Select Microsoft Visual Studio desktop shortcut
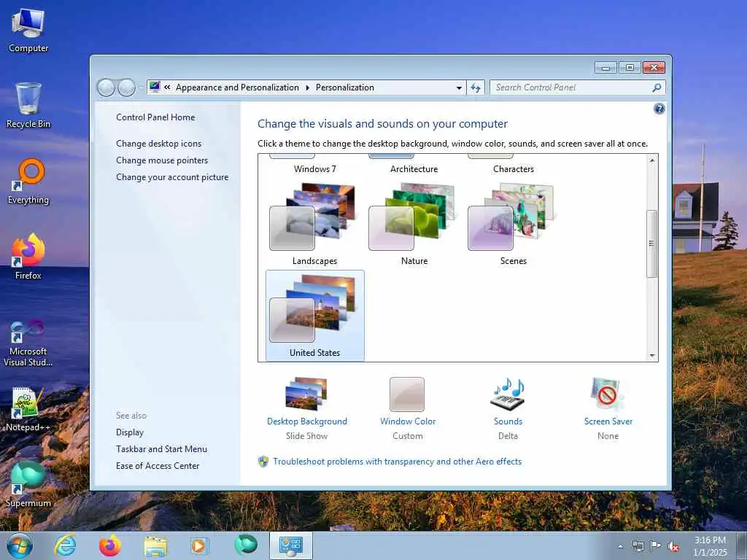This screenshot has height=560, width=747. (28, 343)
